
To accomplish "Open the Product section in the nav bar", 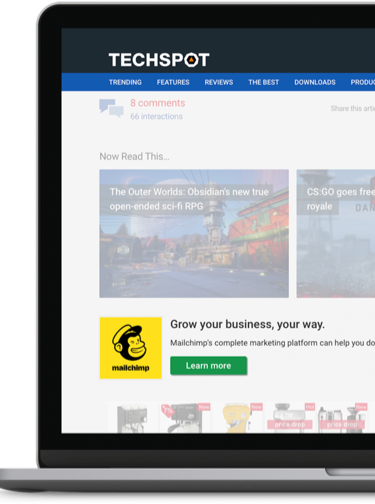I will (362, 82).
